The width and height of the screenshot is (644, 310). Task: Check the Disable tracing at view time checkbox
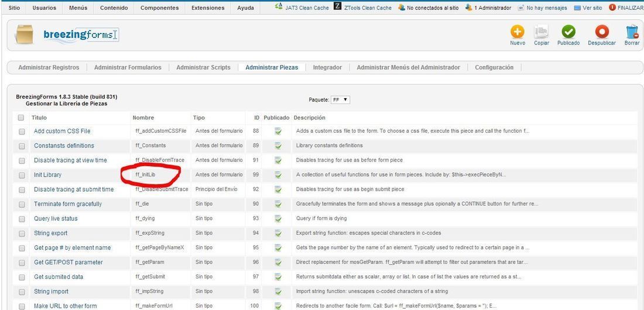click(22, 161)
